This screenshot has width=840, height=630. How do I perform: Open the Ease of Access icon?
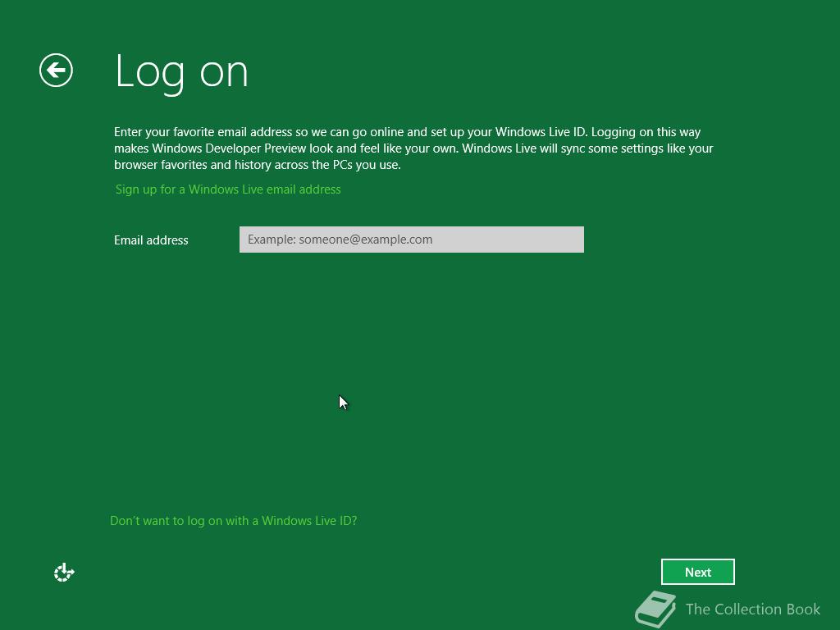pos(64,572)
